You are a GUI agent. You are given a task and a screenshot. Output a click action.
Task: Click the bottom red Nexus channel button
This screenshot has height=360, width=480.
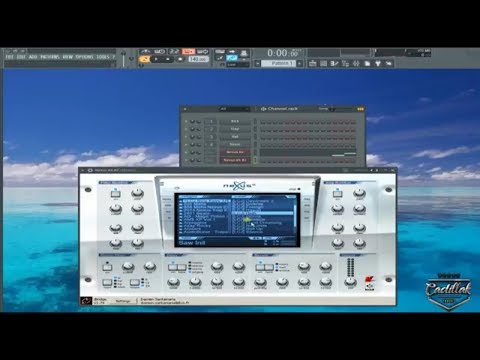tap(235, 160)
